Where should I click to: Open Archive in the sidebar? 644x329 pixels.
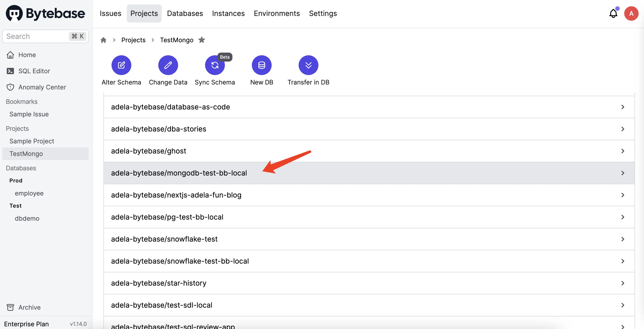(x=29, y=307)
